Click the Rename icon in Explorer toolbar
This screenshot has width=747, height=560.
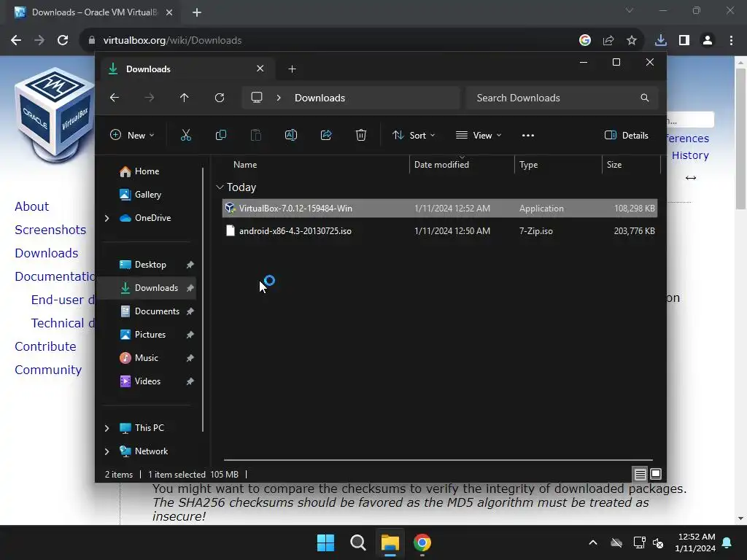(x=291, y=135)
